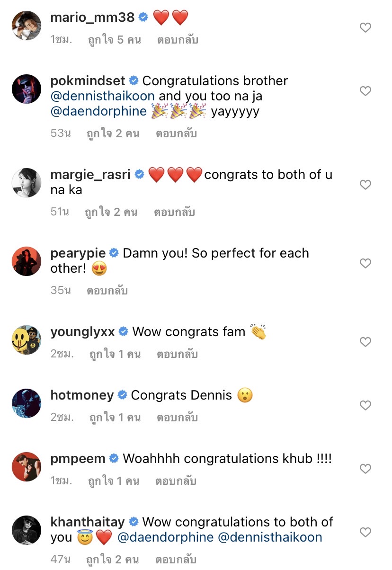The width and height of the screenshot is (392, 570).
Task: Open mario_mm38's profile picture
Action: click(27, 26)
